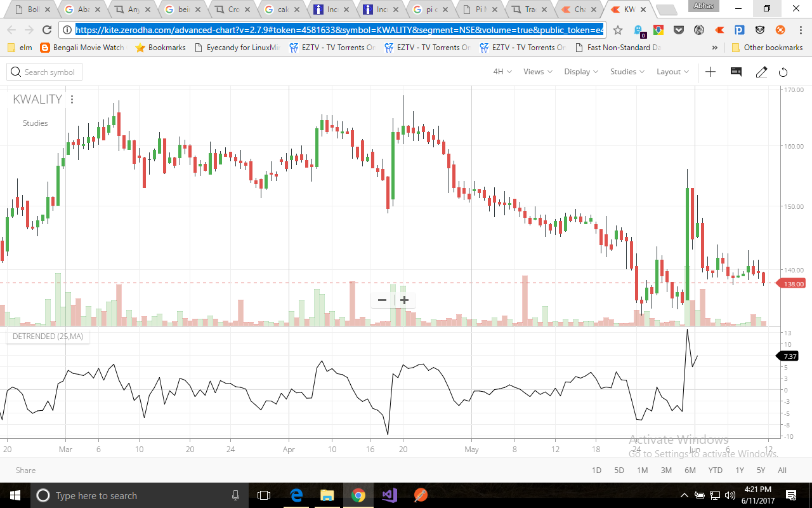Reload the page with browser refresh icon
The image size is (812, 508).
pos(46,30)
